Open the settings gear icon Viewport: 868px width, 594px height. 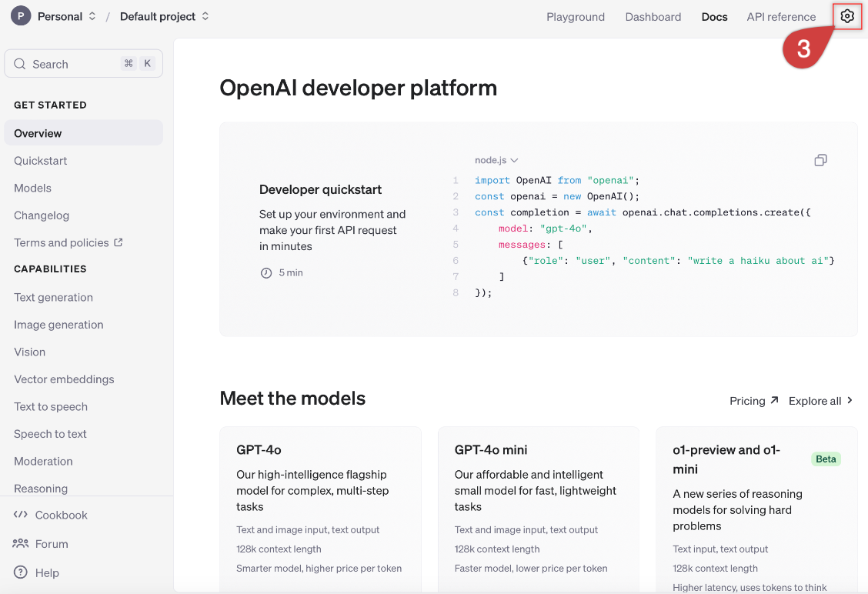[x=847, y=16]
